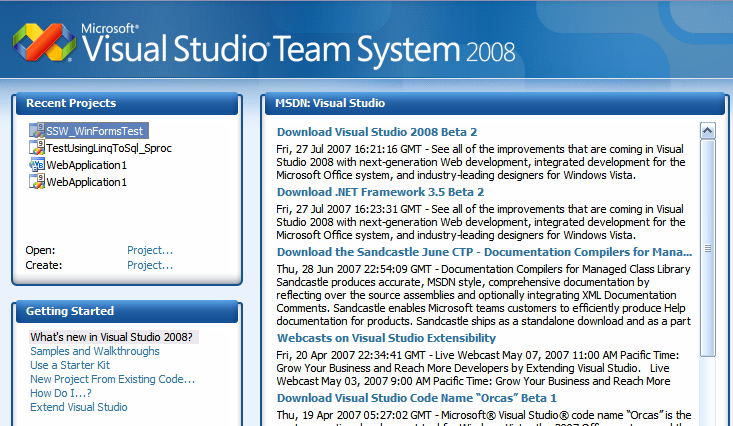Open Download .NET Framework 3.5 Beta 2 article
This screenshot has width=733, height=426.
(x=381, y=192)
